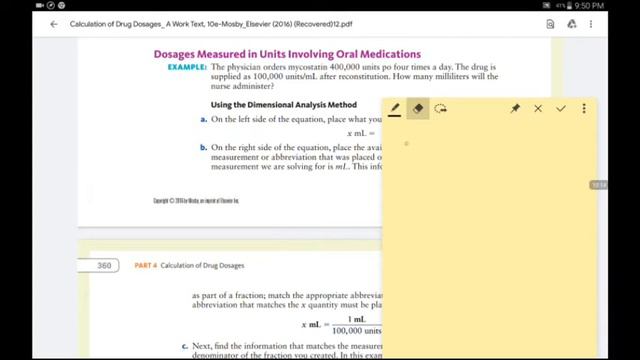
Task: Tap the Drive add icon
Action: coord(572,24)
